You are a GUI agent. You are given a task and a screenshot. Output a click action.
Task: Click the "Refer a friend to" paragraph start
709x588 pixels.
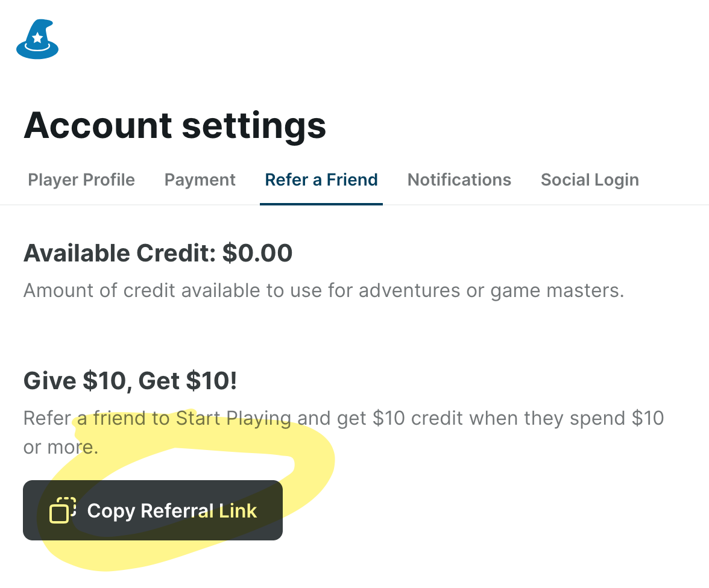pos(96,418)
